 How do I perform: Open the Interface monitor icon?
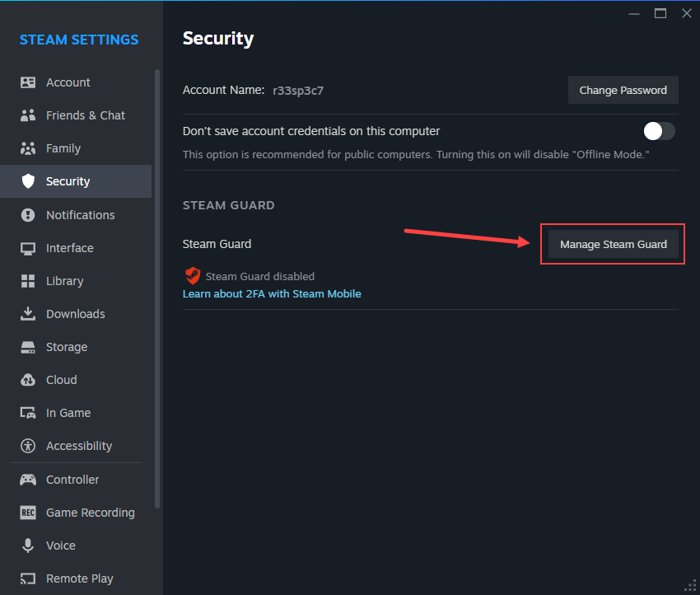28,248
